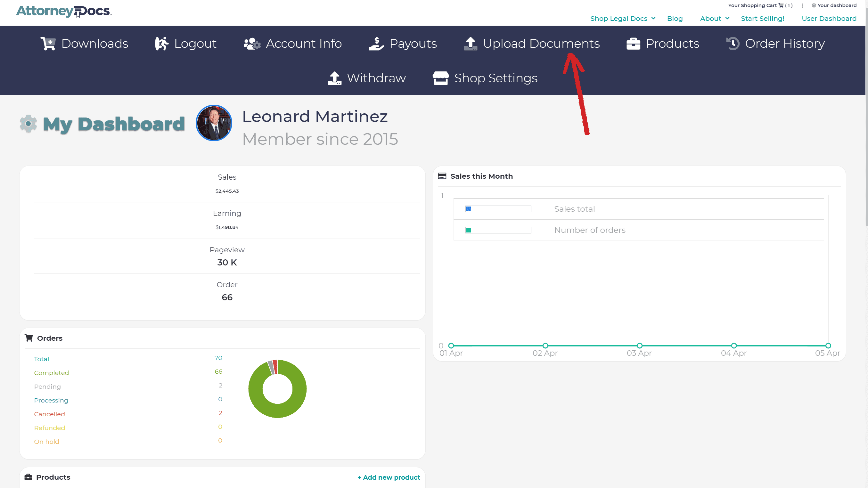The width and height of the screenshot is (868, 488).
Task: View Order History
Action: coord(775,44)
